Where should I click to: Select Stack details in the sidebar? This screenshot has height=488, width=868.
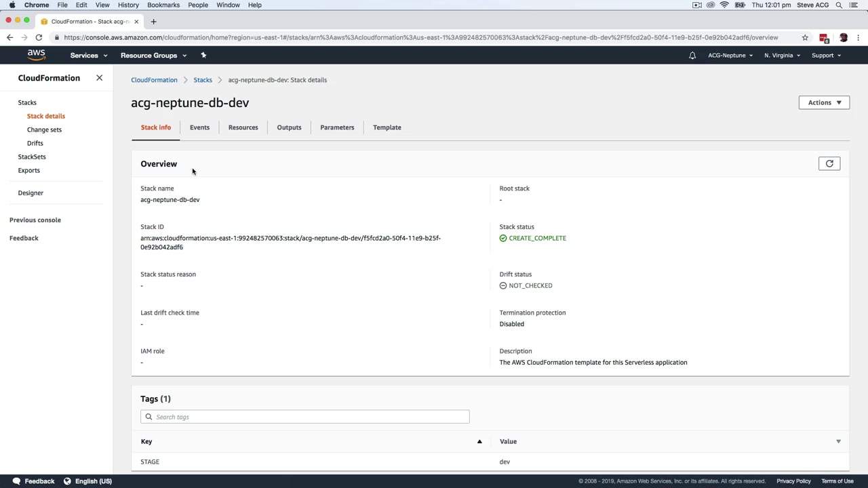pos(46,116)
